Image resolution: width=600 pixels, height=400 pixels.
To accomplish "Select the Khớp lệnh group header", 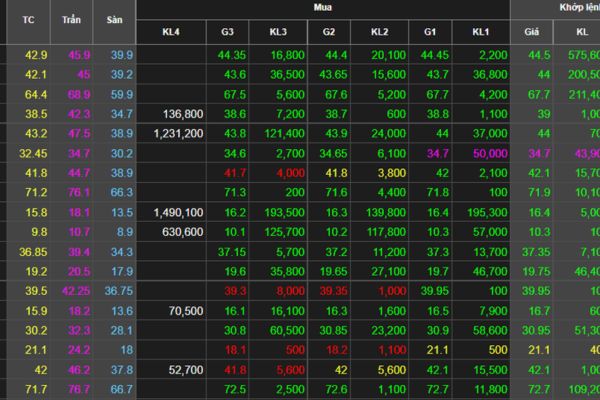I will [560, 7].
